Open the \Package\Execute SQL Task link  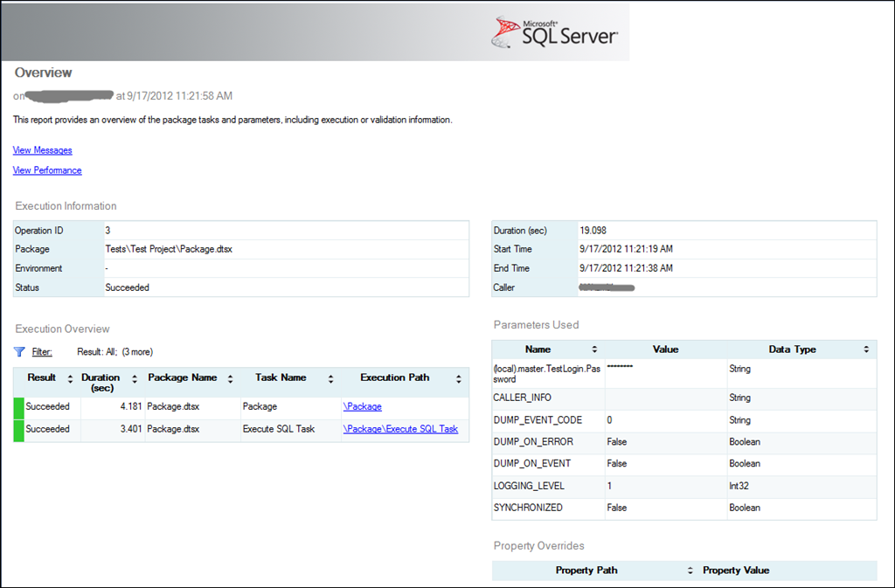pyautogui.click(x=400, y=429)
